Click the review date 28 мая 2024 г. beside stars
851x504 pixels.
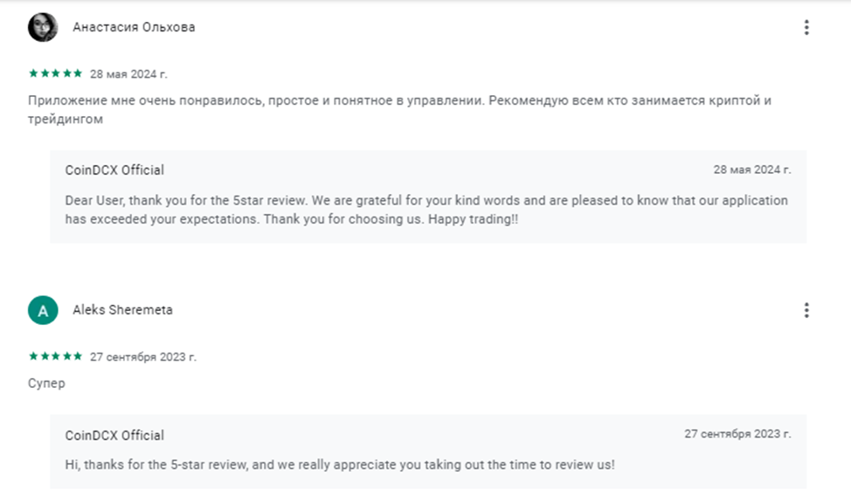[x=128, y=74]
